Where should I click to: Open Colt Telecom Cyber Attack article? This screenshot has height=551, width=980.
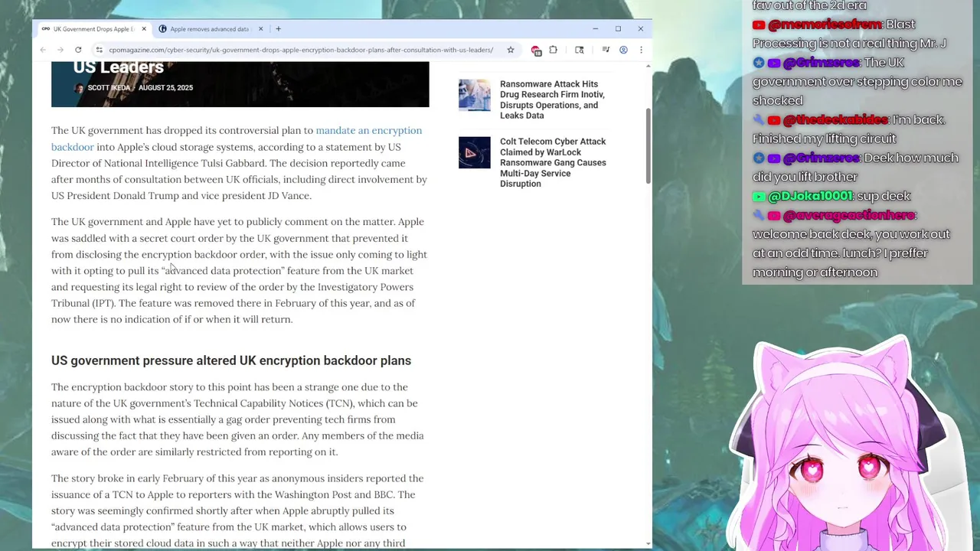(x=553, y=162)
